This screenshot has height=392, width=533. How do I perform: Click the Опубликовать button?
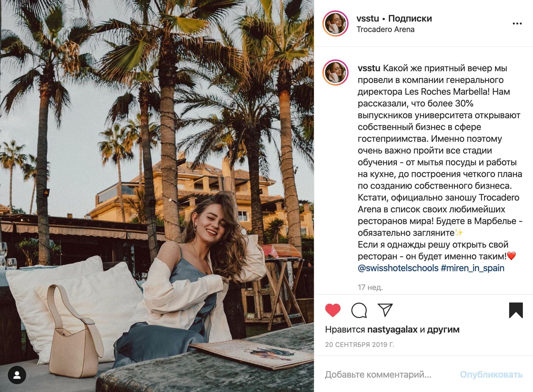[491, 375]
